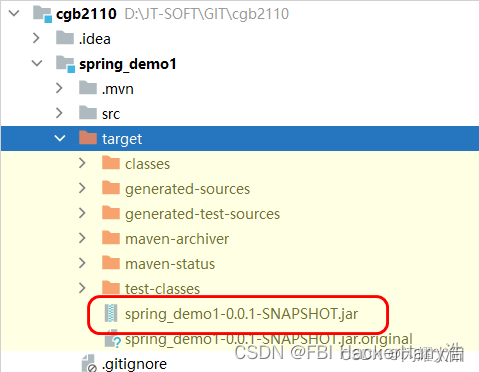479x372 pixels.
Task: Select the maven-status folder entry
Action: pos(170,264)
